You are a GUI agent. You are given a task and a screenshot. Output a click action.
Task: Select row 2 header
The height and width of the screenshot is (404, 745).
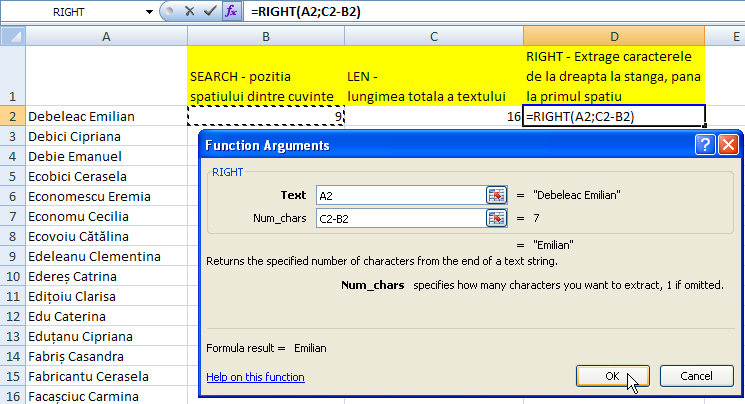(x=13, y=116)
